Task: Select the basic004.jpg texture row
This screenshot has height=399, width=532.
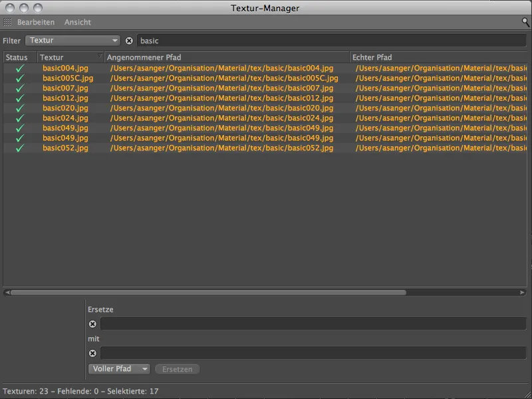Action: point(65,68)
